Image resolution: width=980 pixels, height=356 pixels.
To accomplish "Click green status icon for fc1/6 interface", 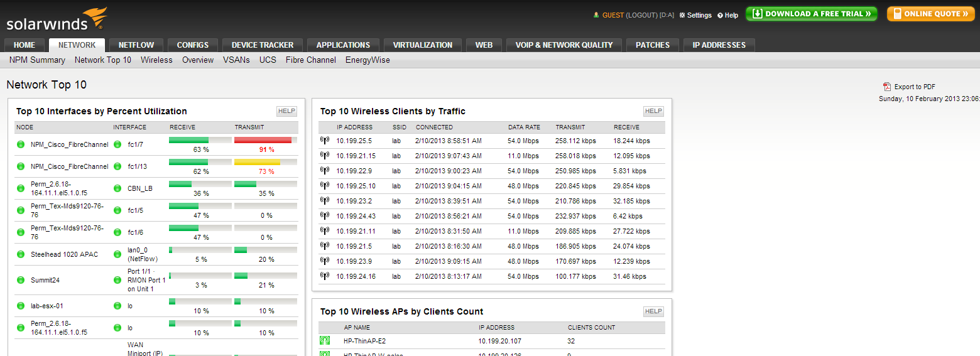I will coord(117,232).
